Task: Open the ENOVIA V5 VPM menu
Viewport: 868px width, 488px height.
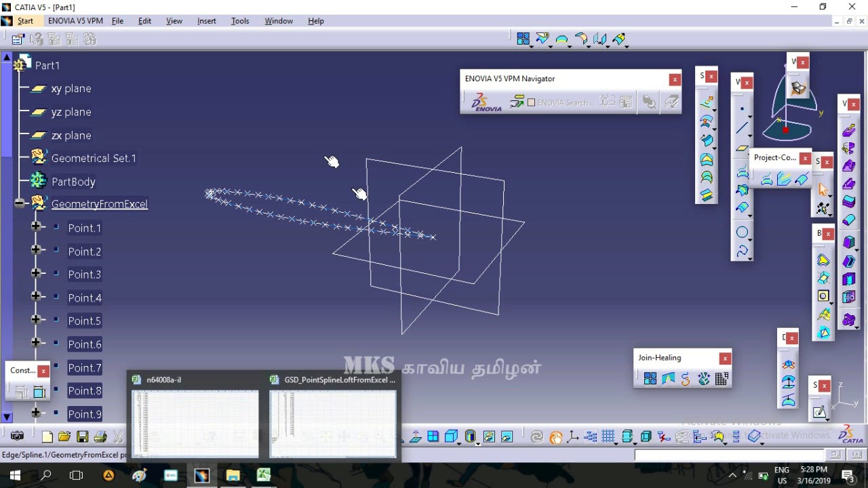Action: coord(75,21)
